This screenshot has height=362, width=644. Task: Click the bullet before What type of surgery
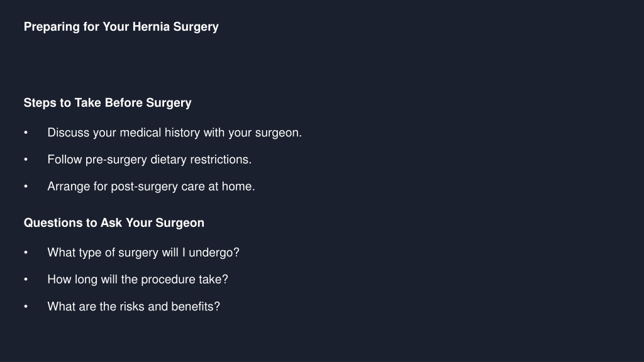pyautogui.click(x=26, y=253)
